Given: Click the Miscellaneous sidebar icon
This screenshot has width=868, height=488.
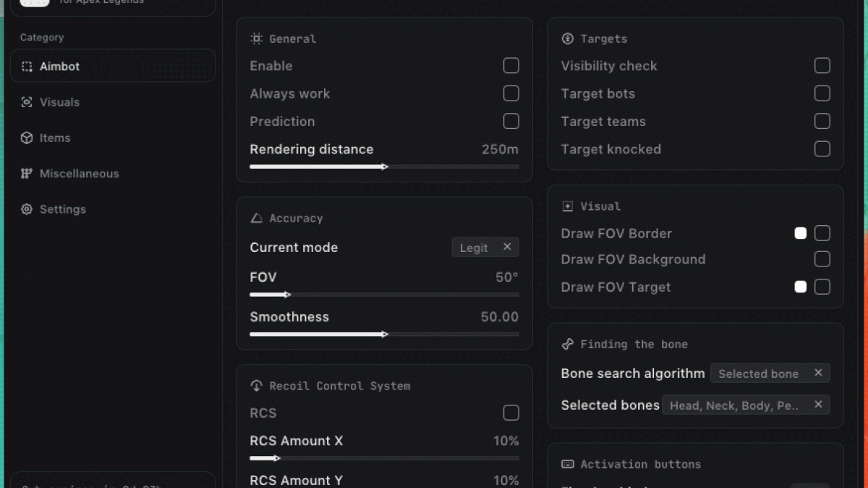Looking at the screenshot, I should tap(27, 174).
